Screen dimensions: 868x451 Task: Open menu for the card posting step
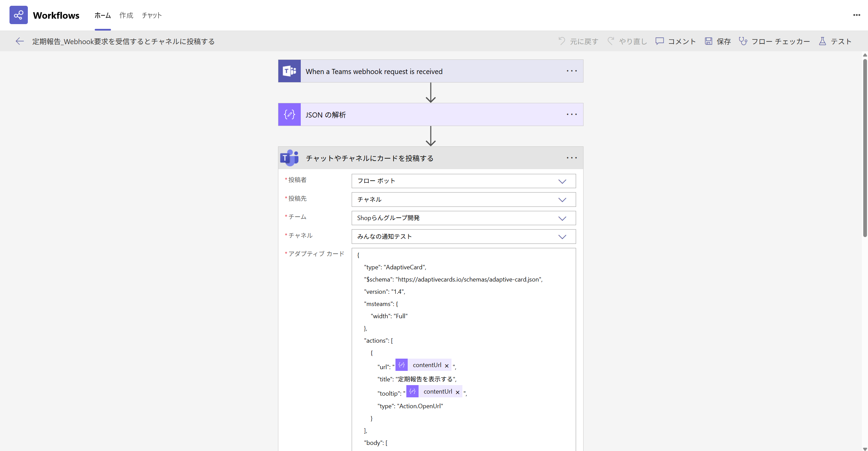click(x=572, y=158)
